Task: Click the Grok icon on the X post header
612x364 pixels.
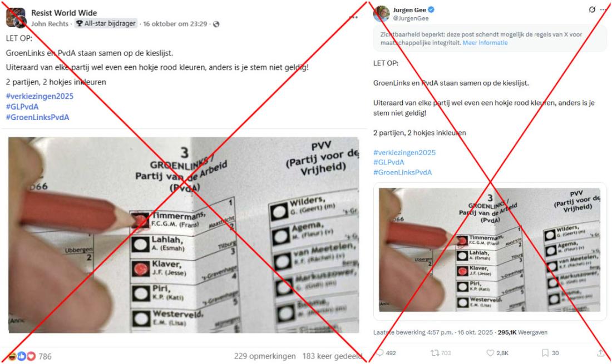Action: coord(592,10)
